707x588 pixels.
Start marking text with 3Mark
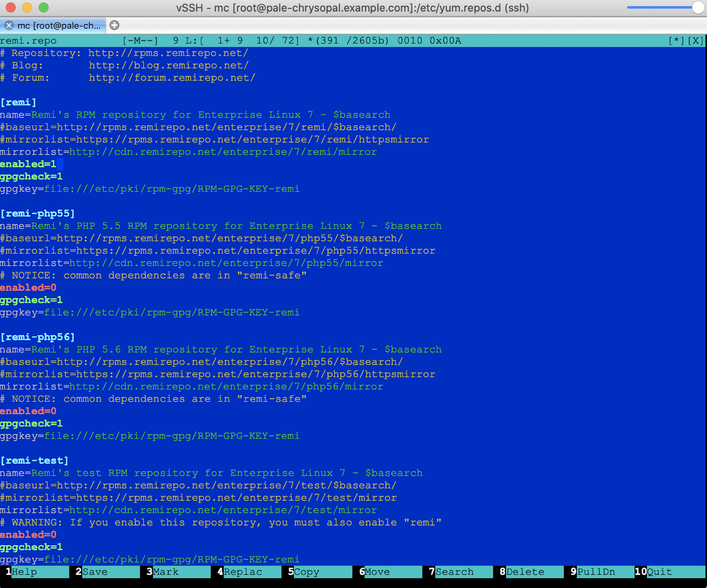[179, 572]
